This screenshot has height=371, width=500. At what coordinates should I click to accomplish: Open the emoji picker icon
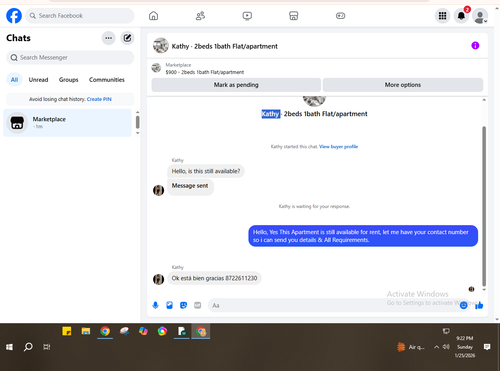[463, 305]
